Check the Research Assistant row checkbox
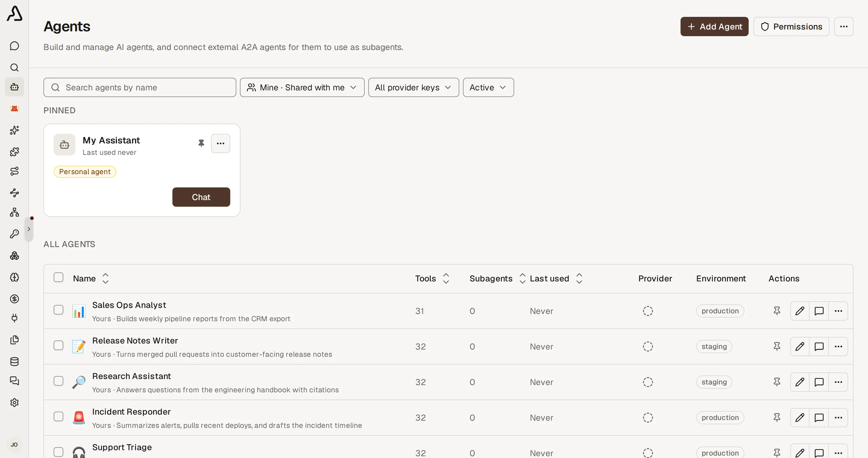This screenshot has width=868, height=458. pyautogui.click(x=58, y=381)
